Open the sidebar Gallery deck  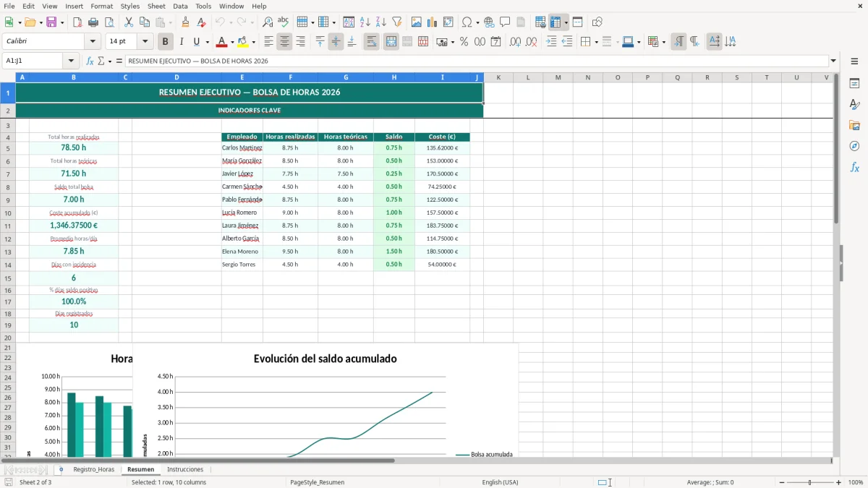pyautogui.click(x=854, y=126)
